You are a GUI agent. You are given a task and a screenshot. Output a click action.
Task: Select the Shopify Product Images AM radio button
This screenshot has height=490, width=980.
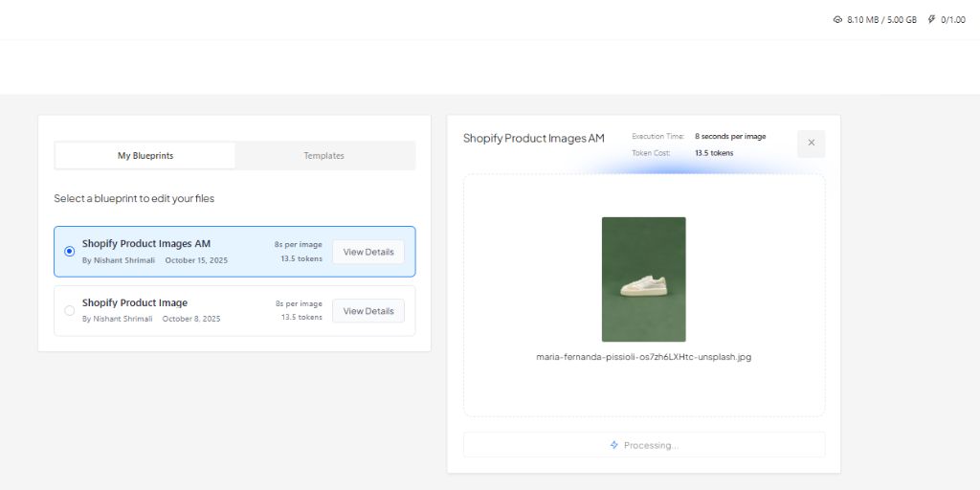click(69, 252)
